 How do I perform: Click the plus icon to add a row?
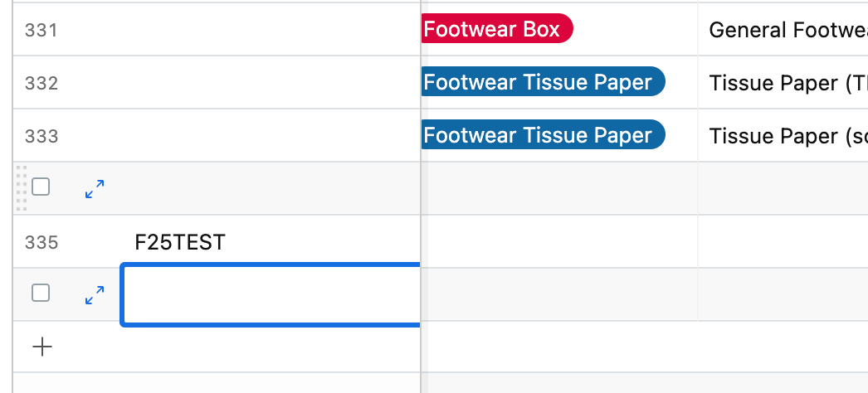point(42,347)
